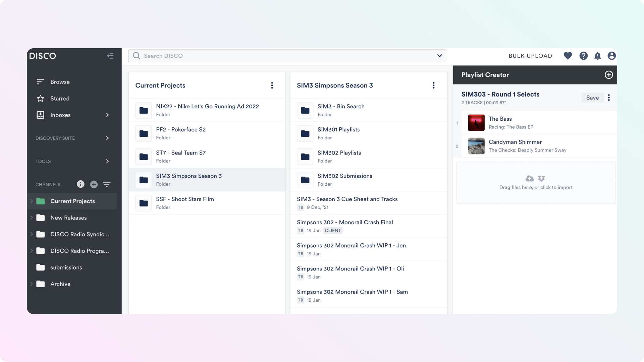Go to Starred in the sidebar
Viewport: 644px width, 362px height.
tap(60, 99)
